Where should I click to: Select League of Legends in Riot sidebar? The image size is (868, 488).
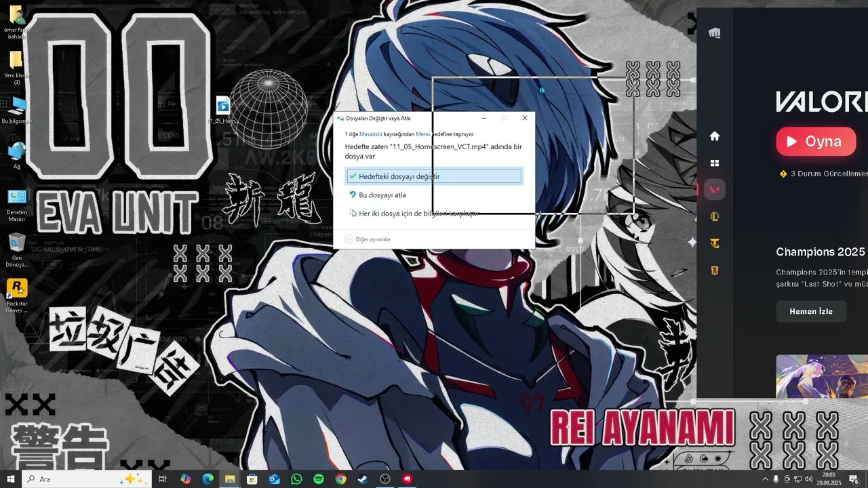[x=714, y=217]
